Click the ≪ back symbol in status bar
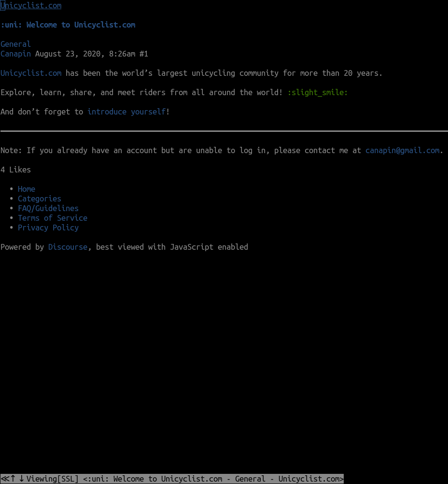 coord(4,479)
